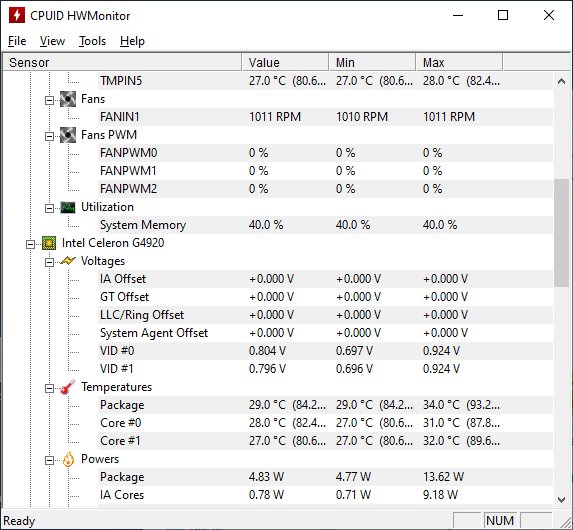Click the 4.83 W value
This screenshot has width=573, height=530.
pyautogui.click(x=266, y=477)
